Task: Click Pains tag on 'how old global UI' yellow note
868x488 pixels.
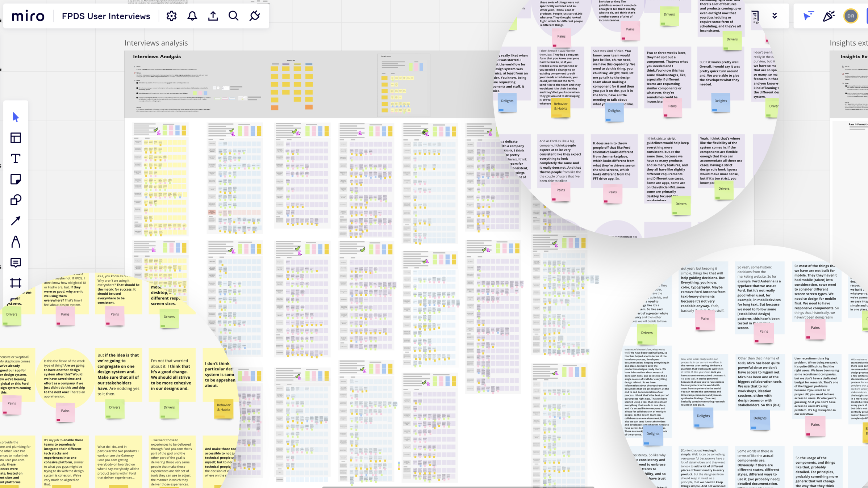Action: pos(65,316)
